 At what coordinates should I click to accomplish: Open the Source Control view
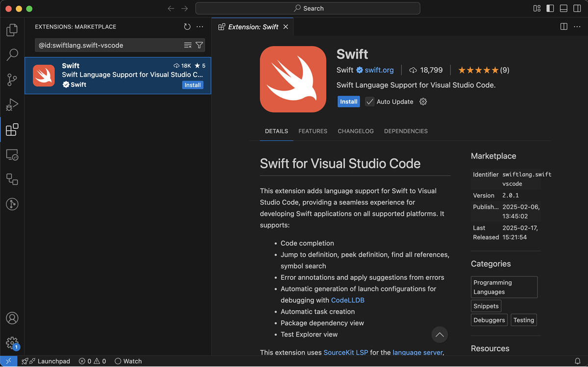pos(12,79)
